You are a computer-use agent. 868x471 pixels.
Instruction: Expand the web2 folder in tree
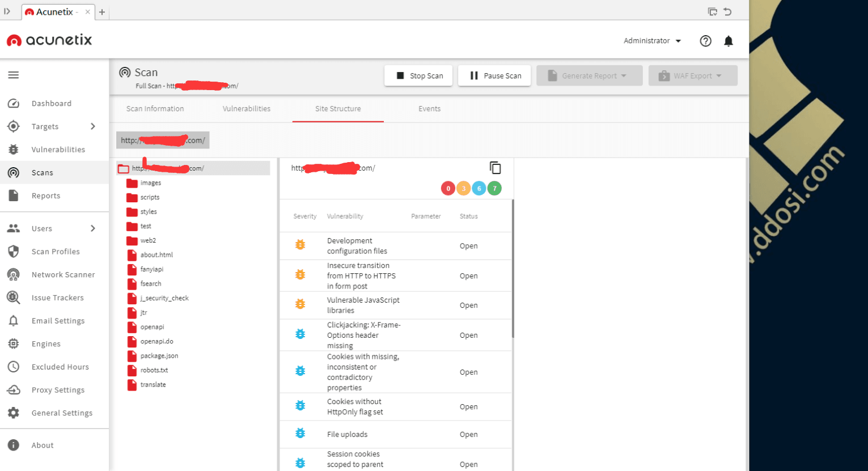[132, 240]
